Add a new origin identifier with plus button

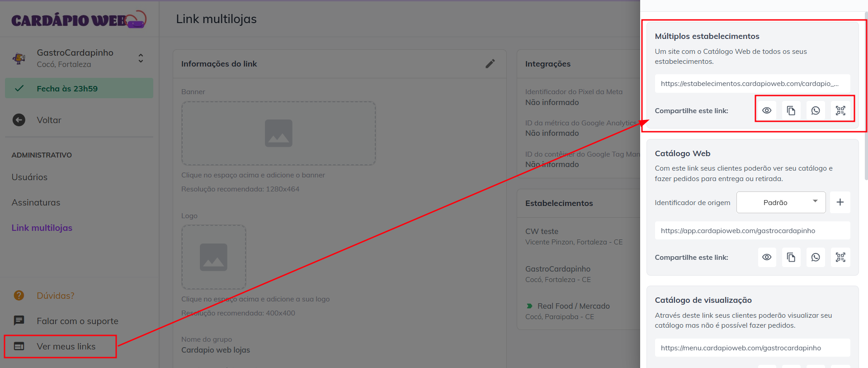840,202
